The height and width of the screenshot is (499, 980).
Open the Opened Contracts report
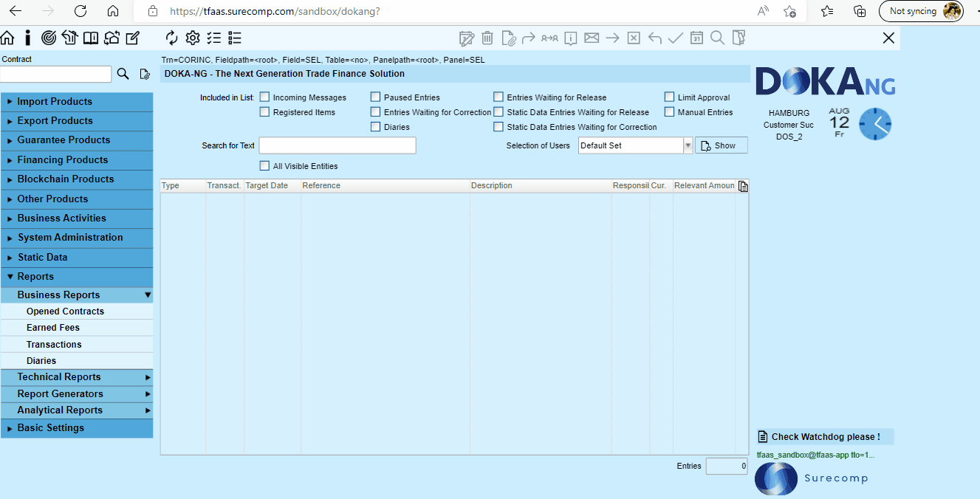pyautogui.click(x=65, y=312)
